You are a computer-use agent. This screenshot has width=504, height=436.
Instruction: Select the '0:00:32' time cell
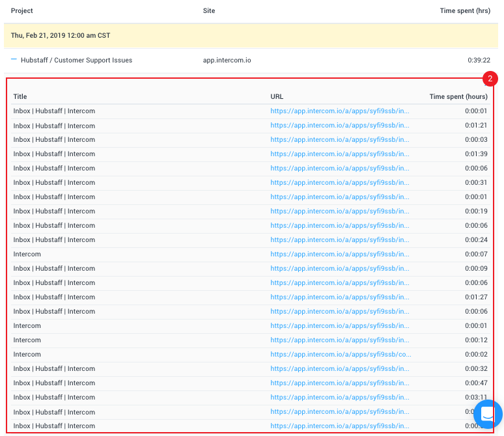476,368
